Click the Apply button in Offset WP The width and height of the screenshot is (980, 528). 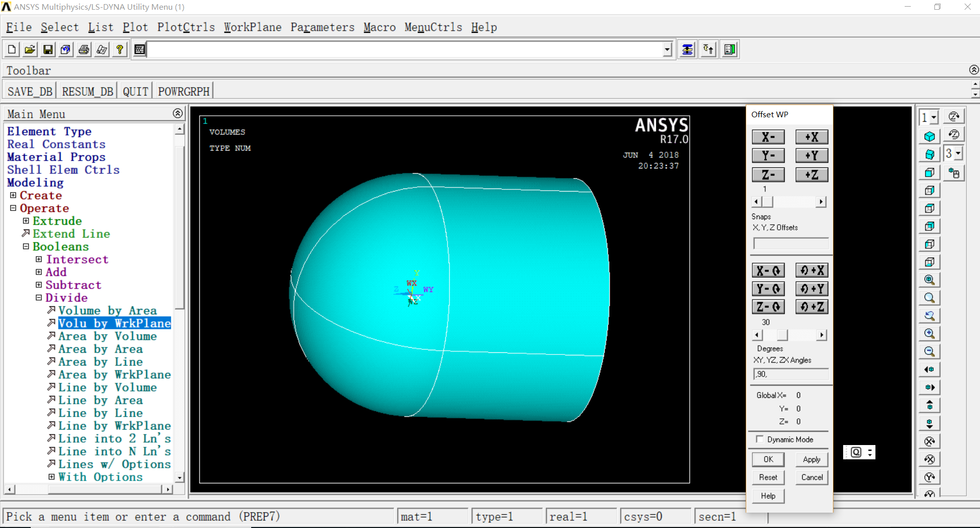click(811, 459)
